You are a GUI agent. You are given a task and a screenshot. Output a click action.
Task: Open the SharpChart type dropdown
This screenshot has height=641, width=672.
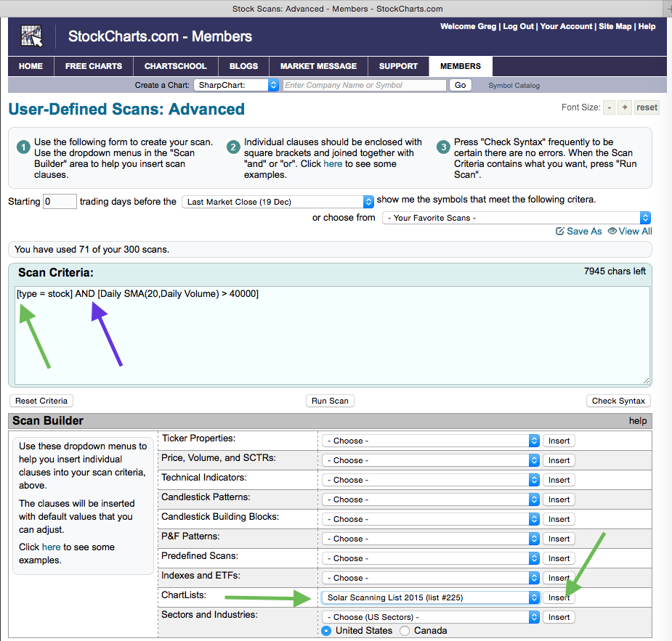pyautogui.click(x=236, y=85)
